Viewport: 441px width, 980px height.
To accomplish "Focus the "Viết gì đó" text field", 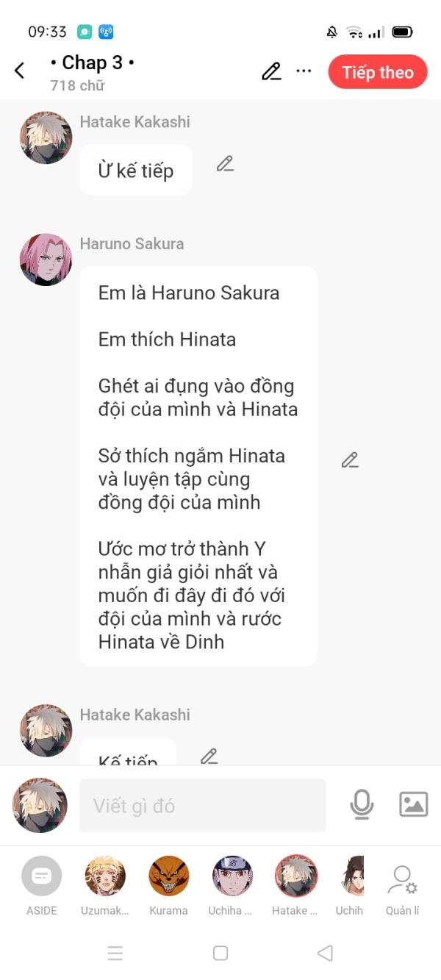I will pyautogui.click(x=202, y=806).
